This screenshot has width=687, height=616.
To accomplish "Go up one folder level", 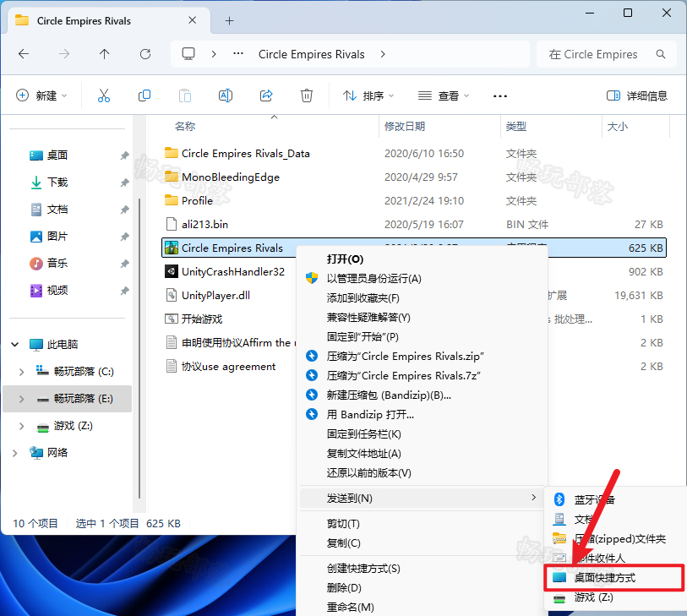I will tap(104, 54).
